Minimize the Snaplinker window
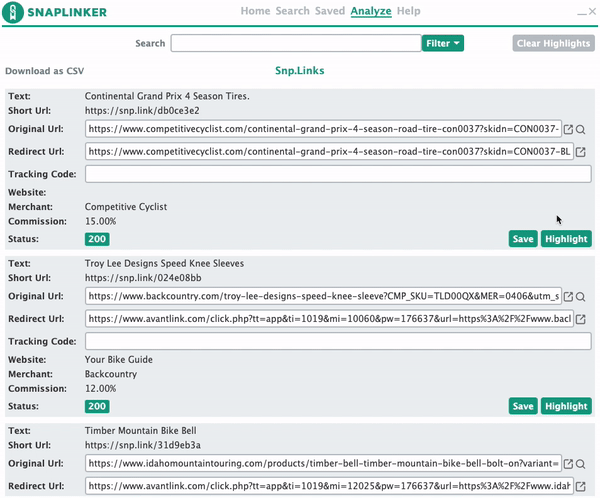This screenshot has height=498, width=600. click(x=582, y=12)
